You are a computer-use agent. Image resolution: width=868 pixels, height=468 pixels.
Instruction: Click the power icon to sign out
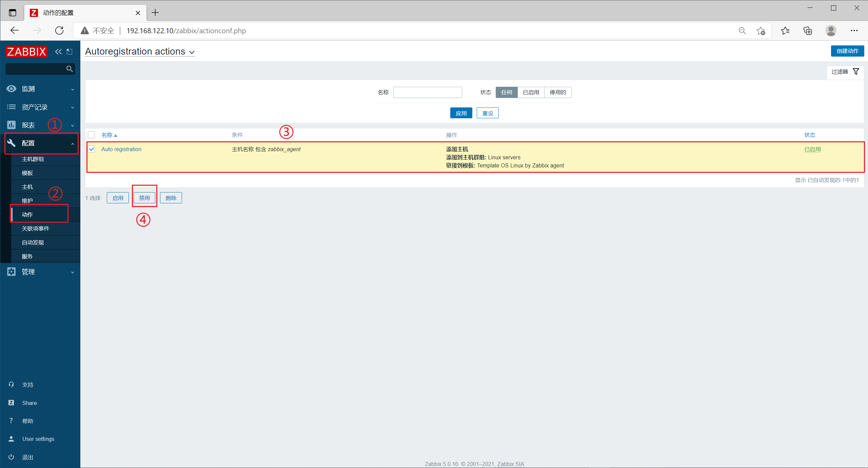tap(11, 457)
